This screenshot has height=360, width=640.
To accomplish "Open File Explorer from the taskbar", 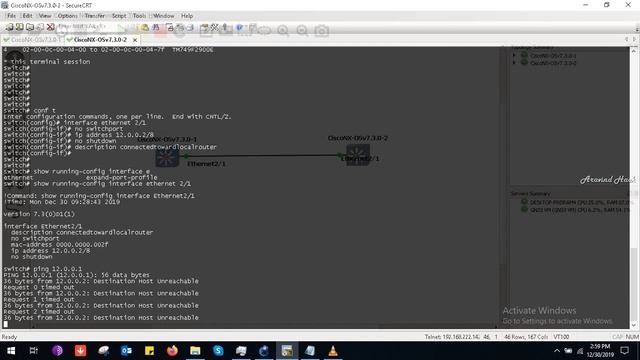I will click(195, 351).
